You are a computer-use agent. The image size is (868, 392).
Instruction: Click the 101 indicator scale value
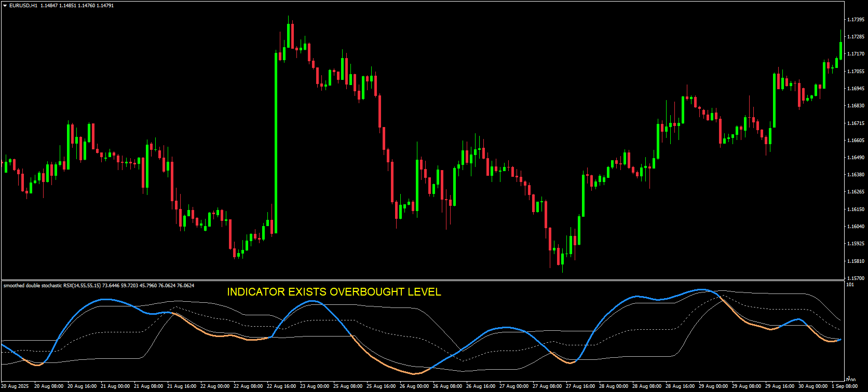click(x=850, y=285)
